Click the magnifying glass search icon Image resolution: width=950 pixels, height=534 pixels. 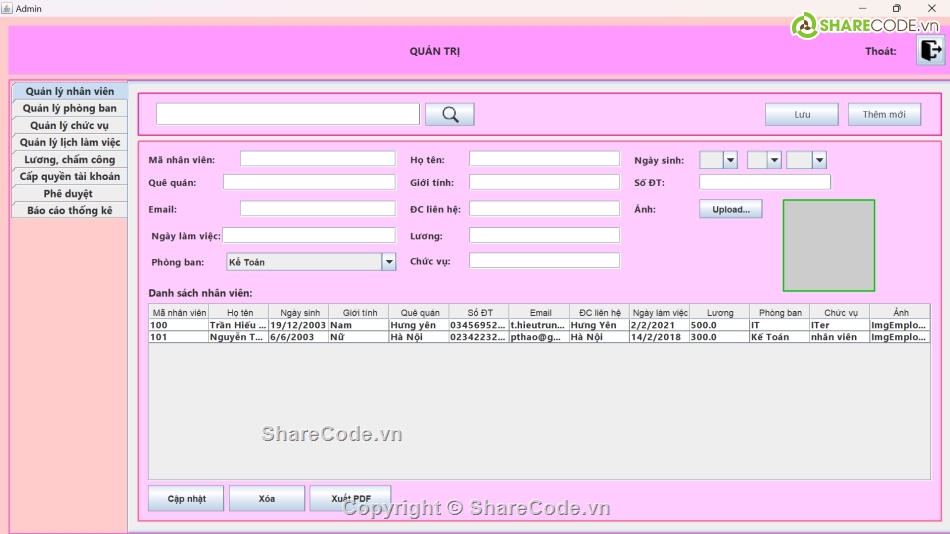(449, 115)
